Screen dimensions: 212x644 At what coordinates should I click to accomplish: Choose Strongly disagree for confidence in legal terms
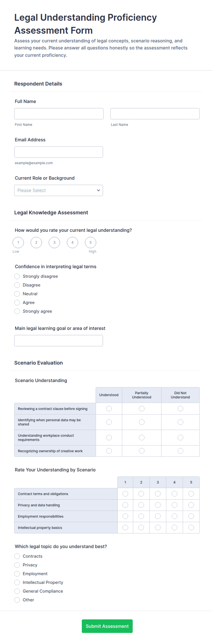(17, 276)
